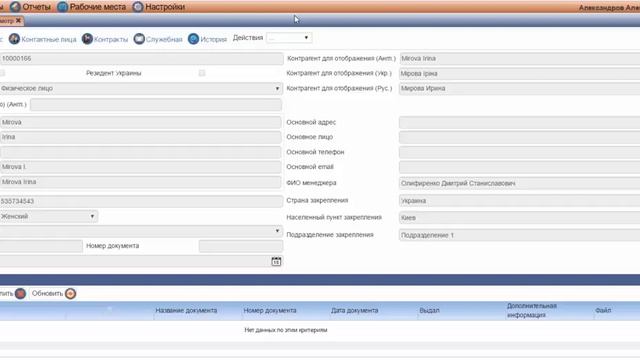Expand the empty dropdown below gender
This screenshot has width=640, height=360.
(141, 231)
